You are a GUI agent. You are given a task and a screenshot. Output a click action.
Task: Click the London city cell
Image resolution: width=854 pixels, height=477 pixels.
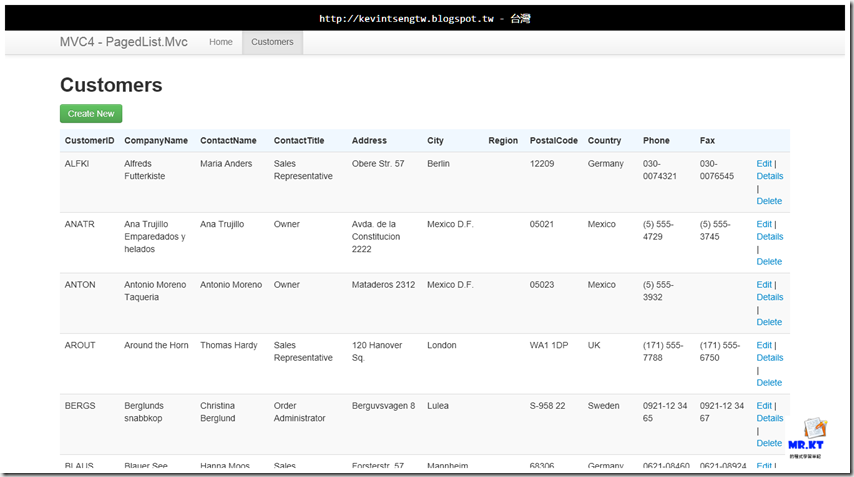pyautogui.click(x=442, y=345)
